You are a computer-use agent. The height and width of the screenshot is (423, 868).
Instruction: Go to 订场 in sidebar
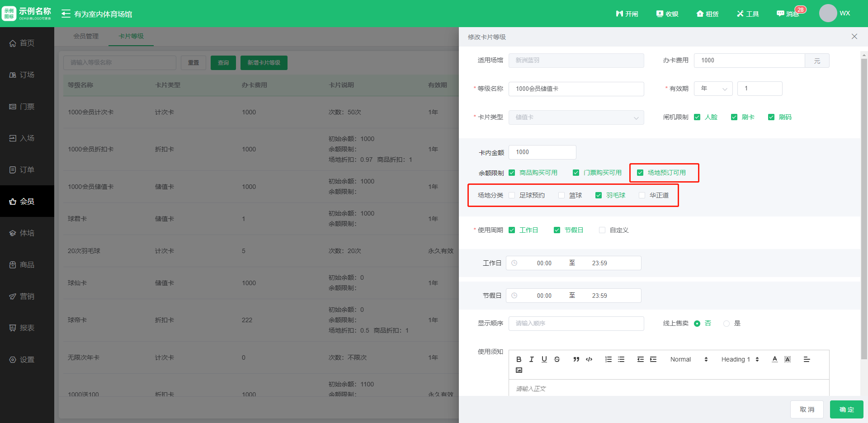click(27, 75)
